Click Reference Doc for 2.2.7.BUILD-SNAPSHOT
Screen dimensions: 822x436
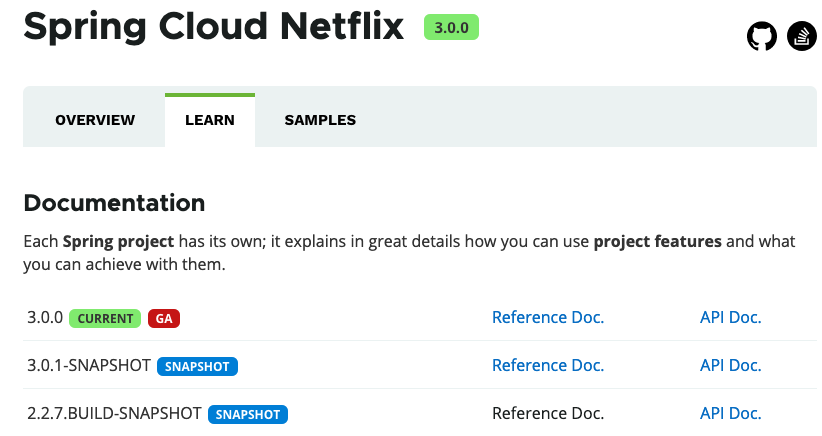[548, 413]
